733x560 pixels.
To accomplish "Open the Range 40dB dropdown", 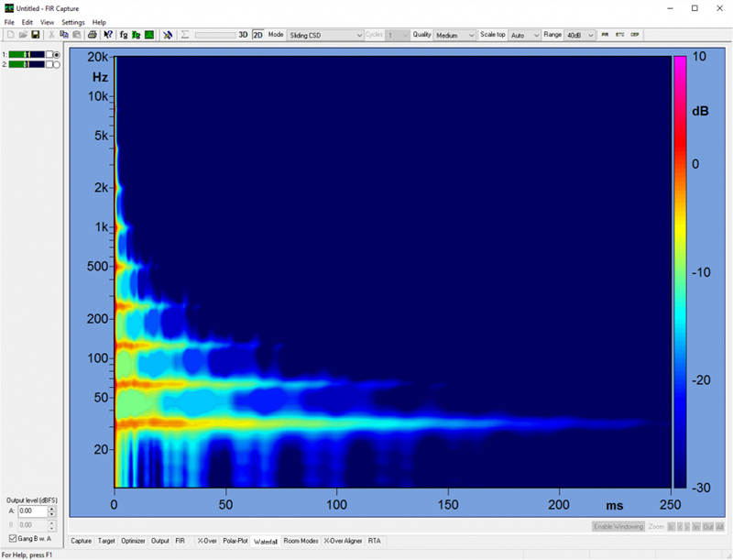I will 580,35.
